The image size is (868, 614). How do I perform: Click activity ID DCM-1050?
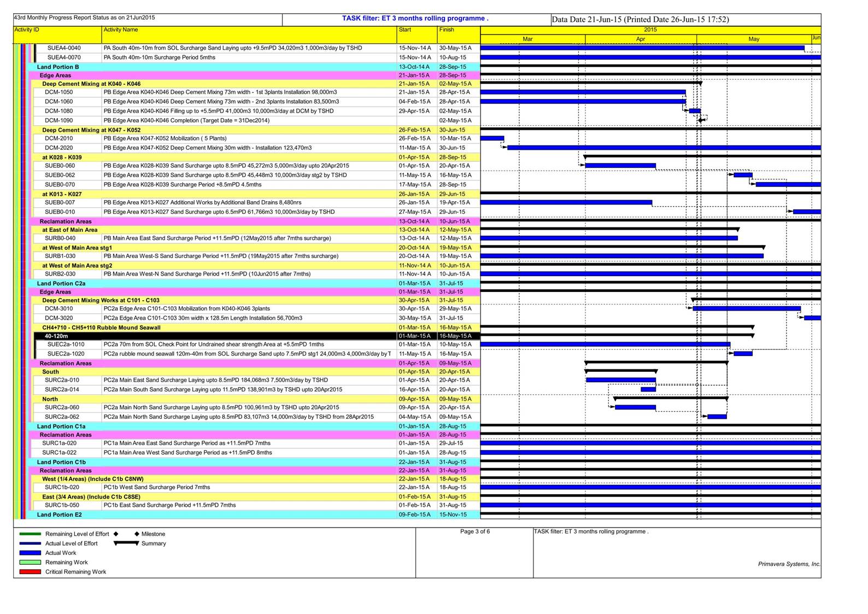(58, 92)
